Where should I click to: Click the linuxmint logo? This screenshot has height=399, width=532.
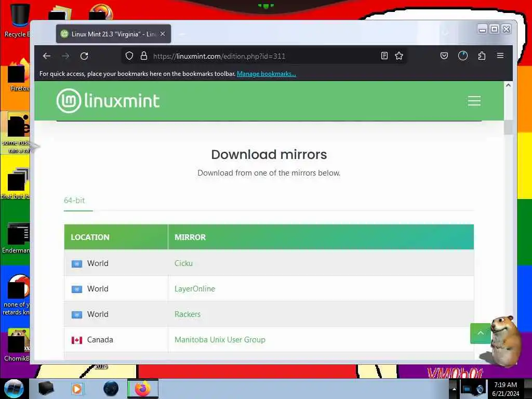[108, 101]
